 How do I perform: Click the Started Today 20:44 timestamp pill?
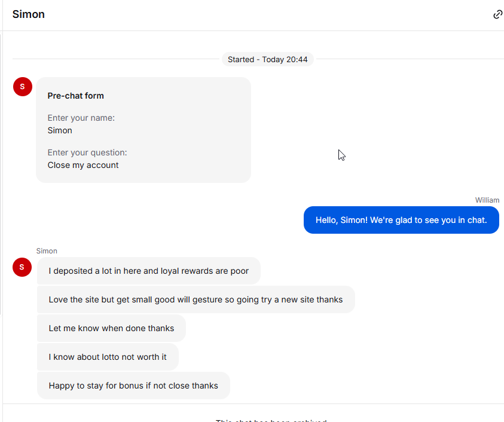point(267,59)
